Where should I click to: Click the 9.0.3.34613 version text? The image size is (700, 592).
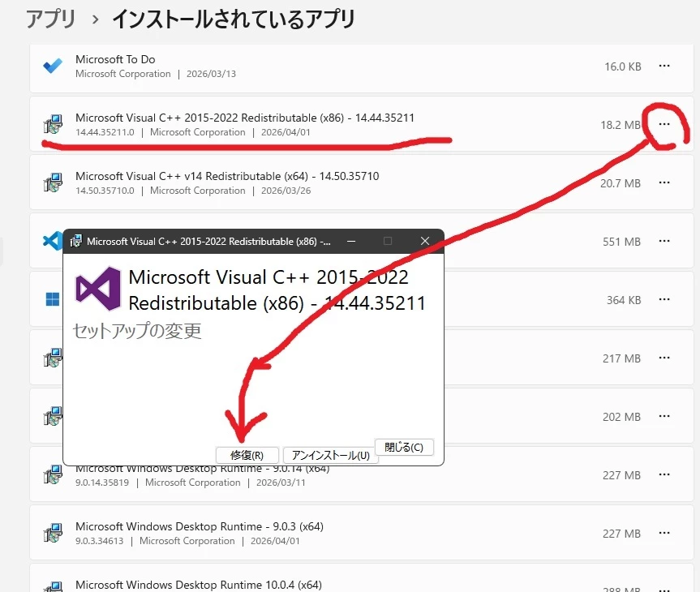coord(99,541)
